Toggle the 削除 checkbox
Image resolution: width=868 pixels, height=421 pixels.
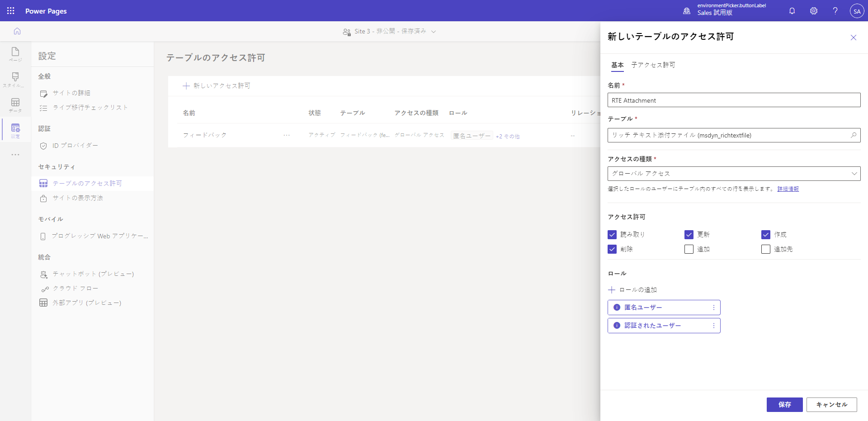(612, 249)
